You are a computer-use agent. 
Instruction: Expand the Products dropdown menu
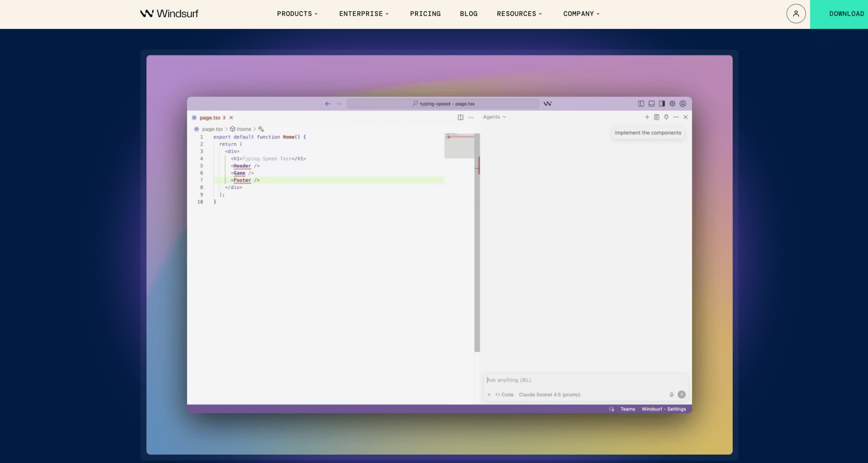(297, 14)
